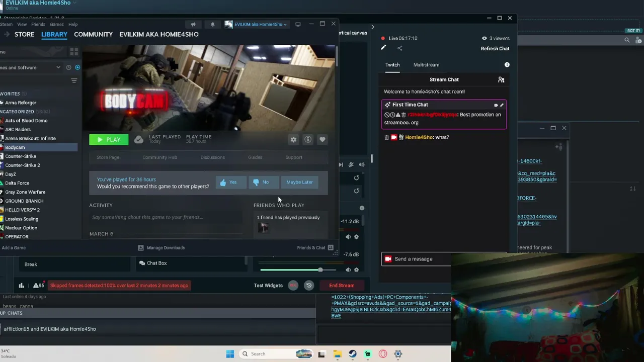Launch Bodycam with the green Play button
644x362 pixels.
(x=109, y=140)
